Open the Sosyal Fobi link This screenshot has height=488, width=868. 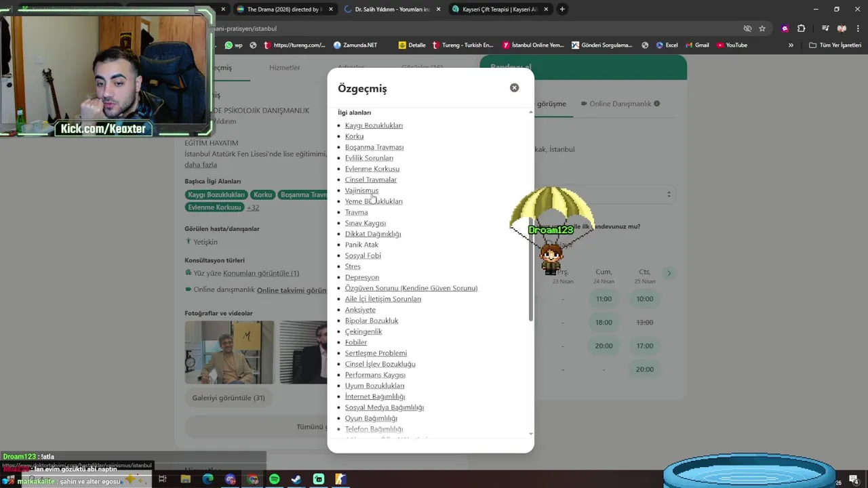click(363, 256)
